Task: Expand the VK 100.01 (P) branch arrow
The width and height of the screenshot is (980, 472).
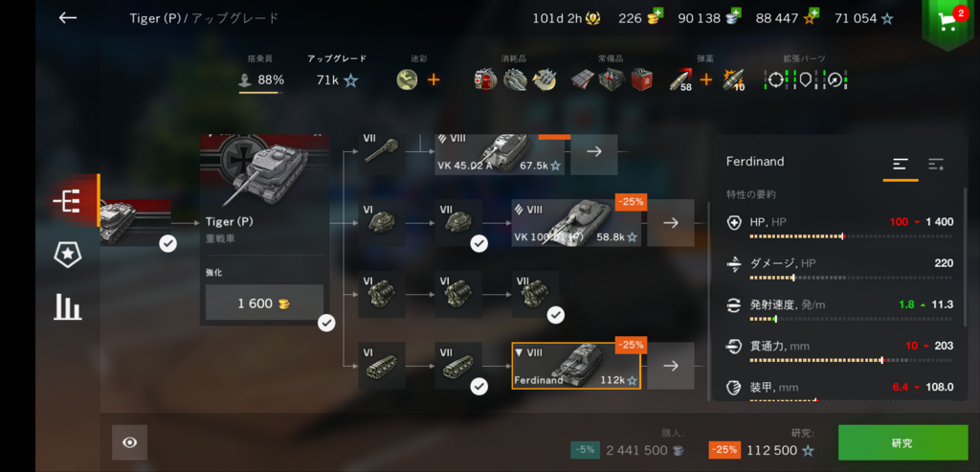Action: pyautogui.click(x=671, y=222)
